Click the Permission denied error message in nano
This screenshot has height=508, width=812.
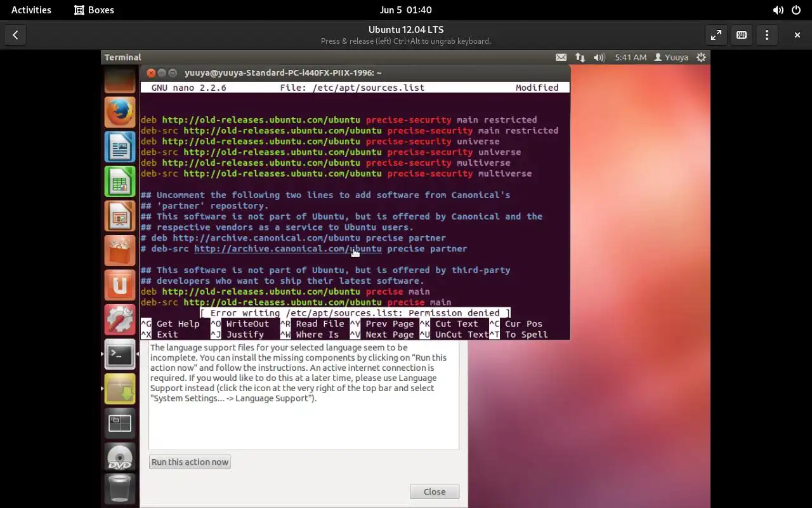(x=355, y=313)
